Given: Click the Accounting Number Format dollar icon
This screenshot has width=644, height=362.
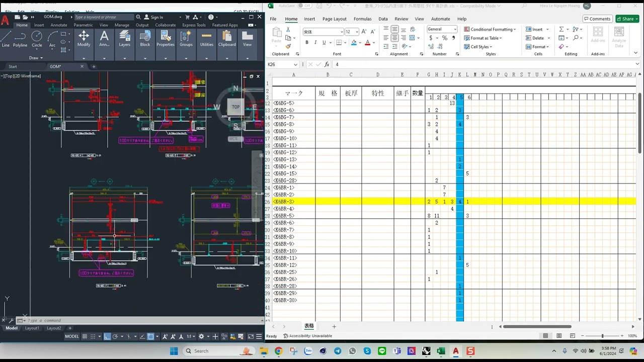Looking at the screenshot, I should click(x=431, y=38).
